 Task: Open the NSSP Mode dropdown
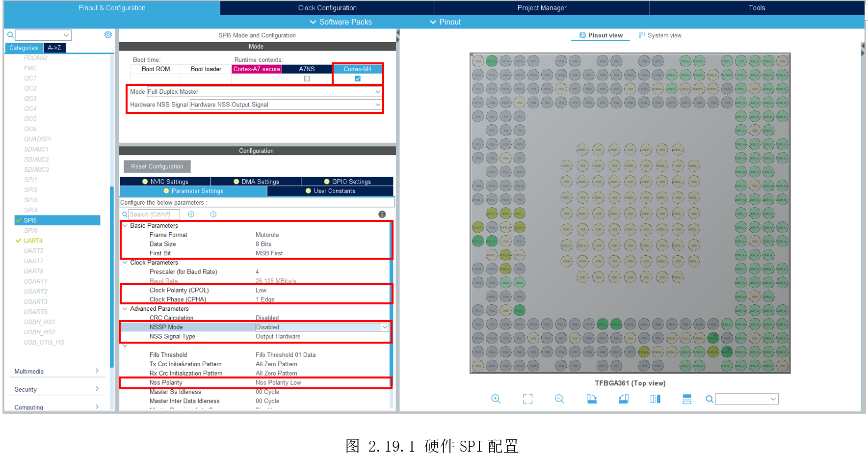point(385,327)
